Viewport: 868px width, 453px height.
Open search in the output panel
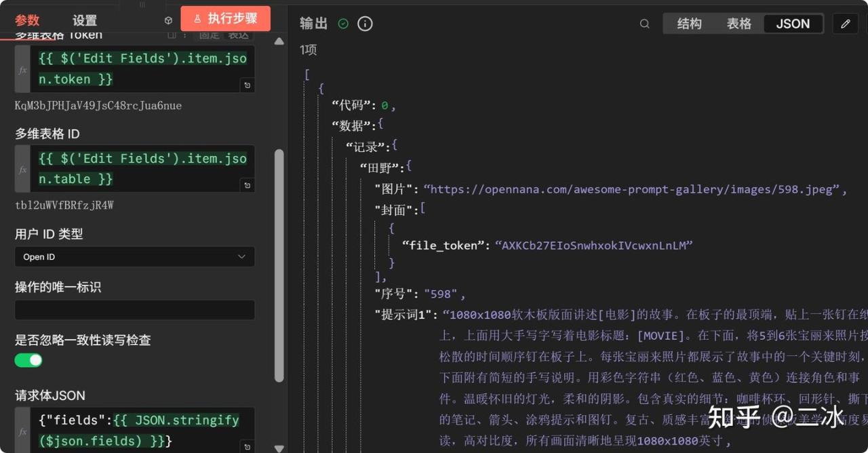click(x=644, y=24)
